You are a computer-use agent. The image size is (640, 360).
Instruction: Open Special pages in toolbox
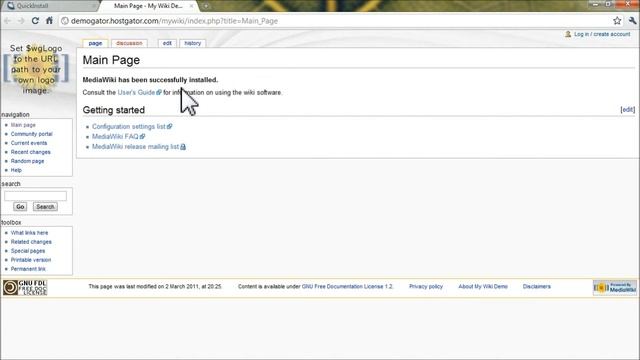coord(28,251)
